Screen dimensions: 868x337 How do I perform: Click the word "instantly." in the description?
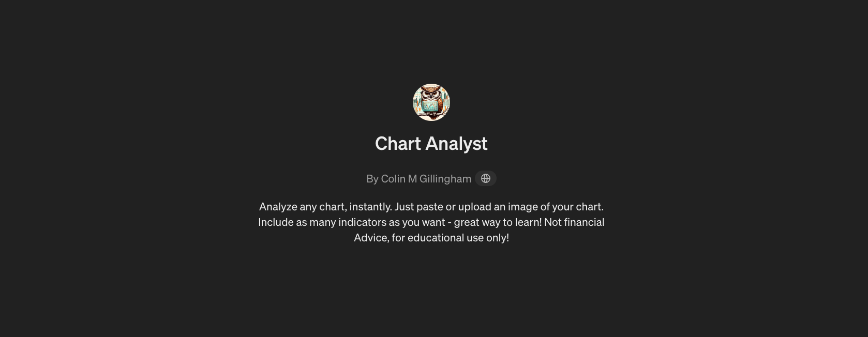(x=370, y=207)
